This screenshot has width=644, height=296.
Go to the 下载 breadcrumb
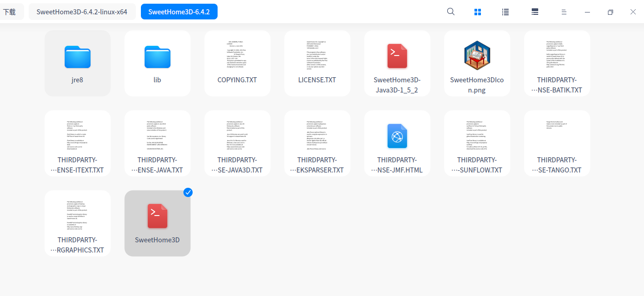(x=10, y=12)
